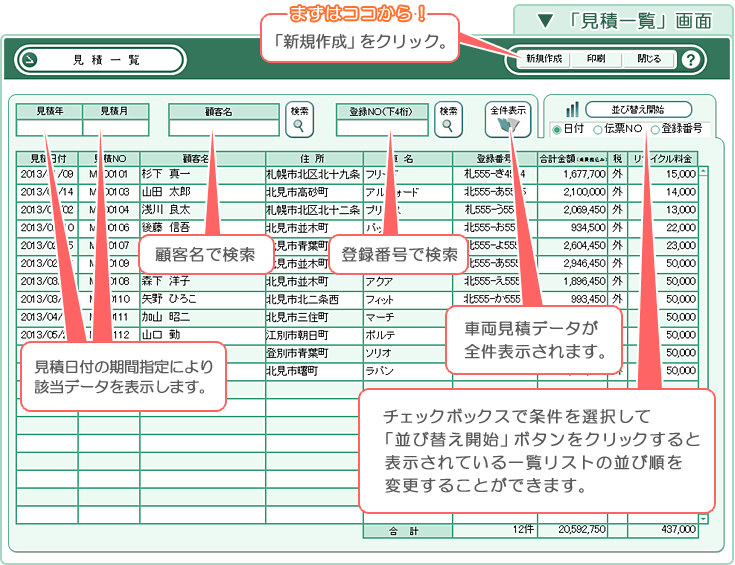Click recycle fee cell 22,000
Viewport: 735px width, 565px height.
(x=663, y=228)
